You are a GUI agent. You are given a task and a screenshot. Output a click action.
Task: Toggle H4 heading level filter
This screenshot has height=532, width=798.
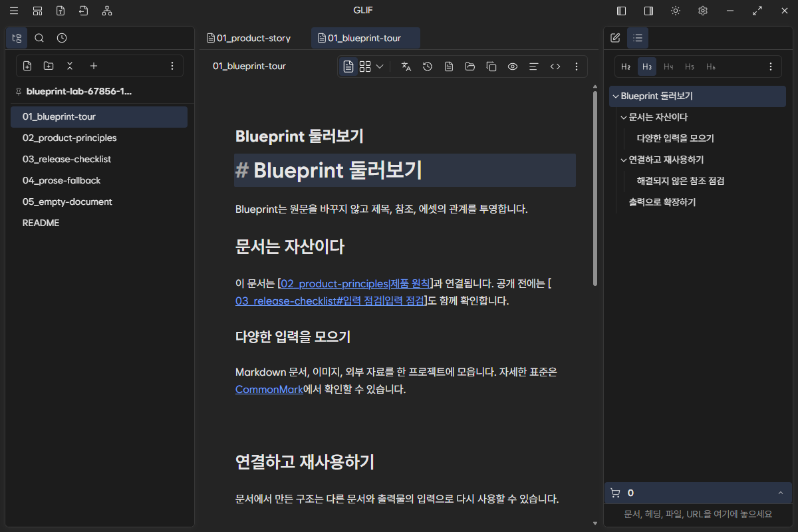click(668, 66)
